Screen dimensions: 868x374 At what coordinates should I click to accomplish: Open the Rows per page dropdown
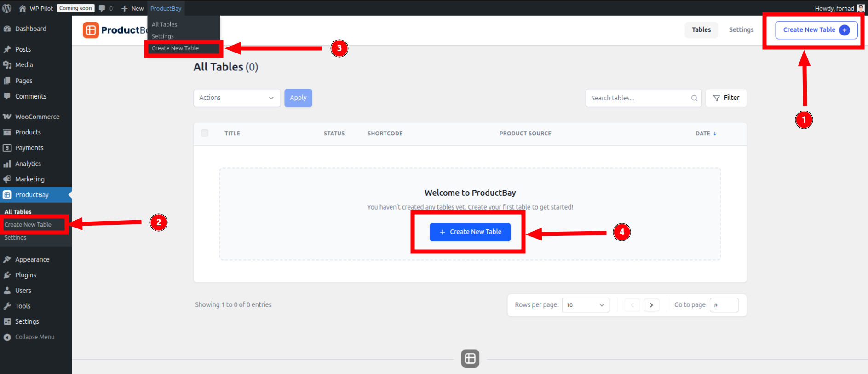point(586,305)
